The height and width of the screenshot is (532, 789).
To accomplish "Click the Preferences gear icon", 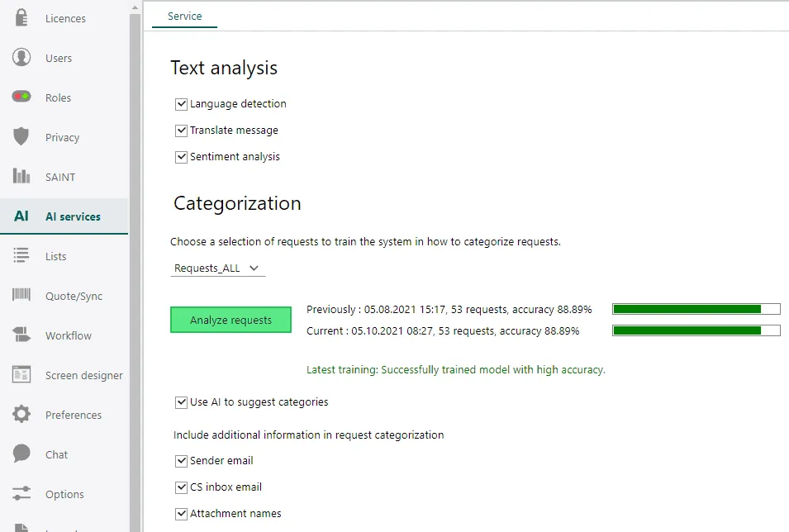I will [x=21, y=415].
